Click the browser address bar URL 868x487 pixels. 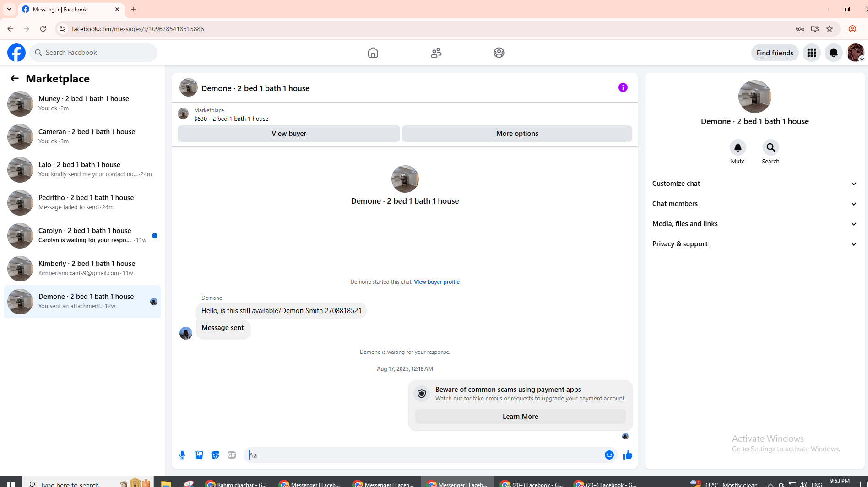(138, 29)
